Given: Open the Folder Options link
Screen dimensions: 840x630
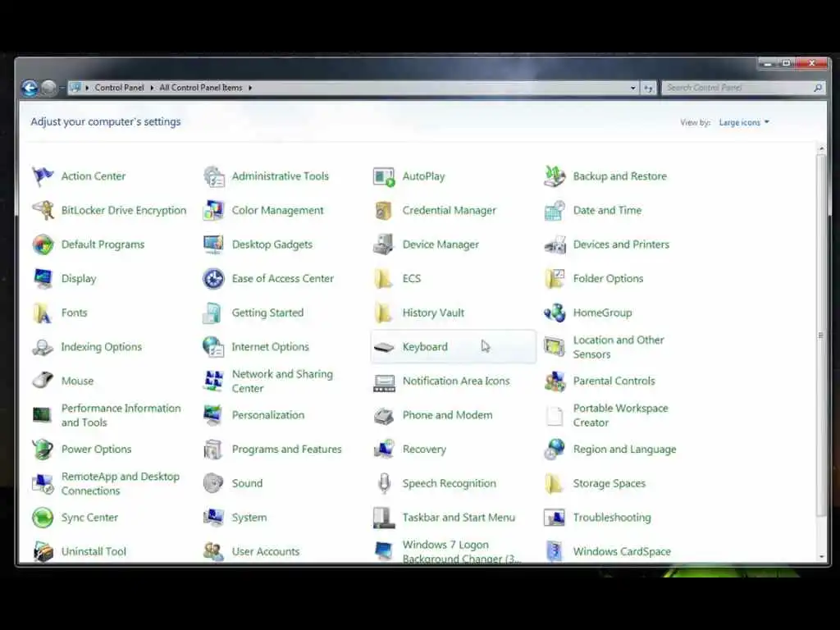Looking at the screenshot, I should (608, 279).
